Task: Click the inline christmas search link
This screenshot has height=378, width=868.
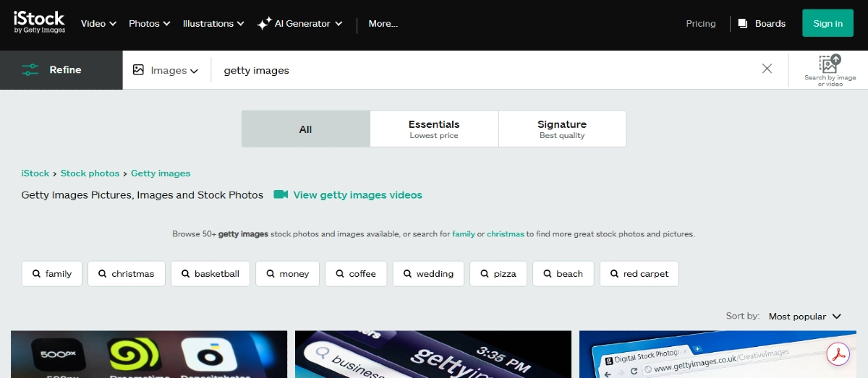Action: pos(506,234)
